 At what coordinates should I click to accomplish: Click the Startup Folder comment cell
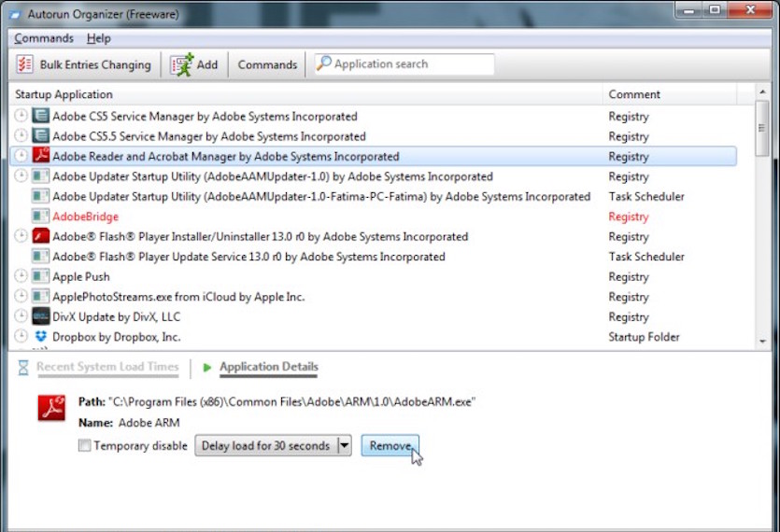tap(644, 337)
